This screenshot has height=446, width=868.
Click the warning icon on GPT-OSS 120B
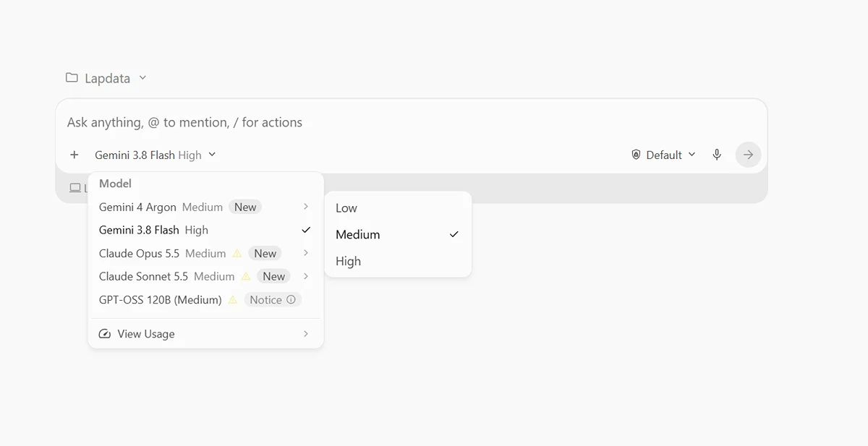233,299
